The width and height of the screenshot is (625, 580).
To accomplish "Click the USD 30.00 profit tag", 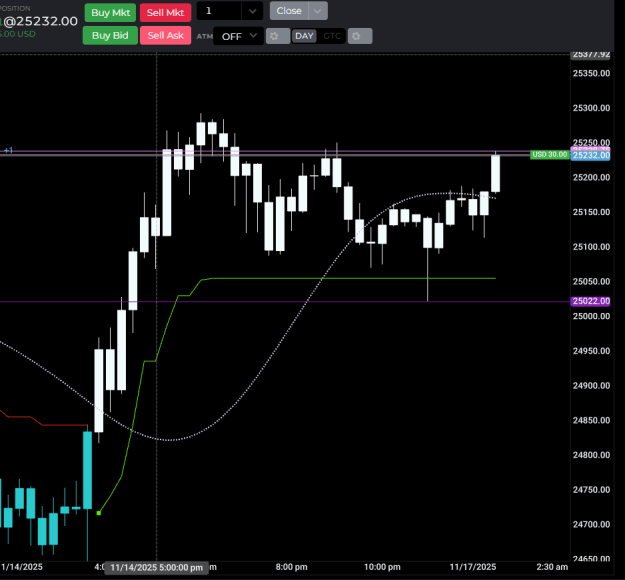I will pos(550,155).
